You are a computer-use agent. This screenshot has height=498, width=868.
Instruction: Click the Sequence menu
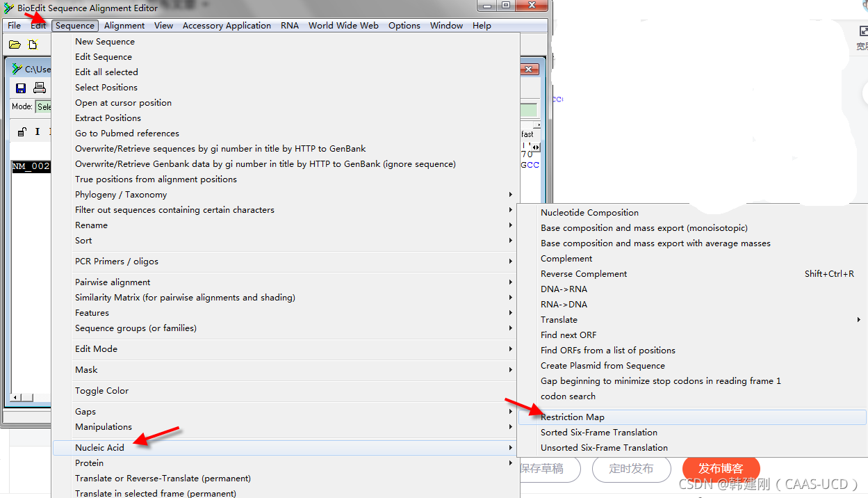coord(75,26)
